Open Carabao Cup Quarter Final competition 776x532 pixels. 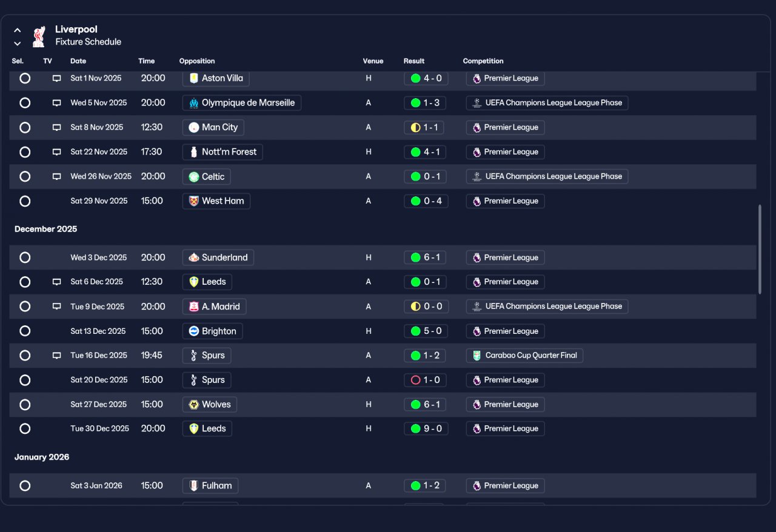click(524, 356)
